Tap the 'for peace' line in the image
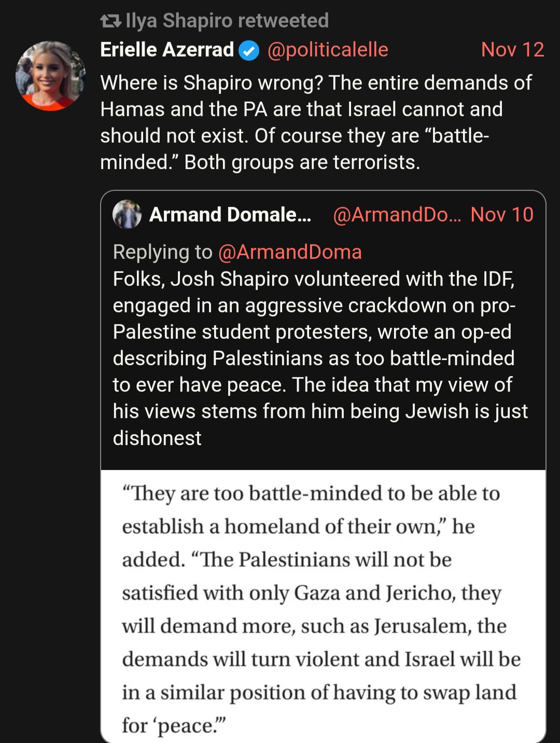560x743 pixels. (174, 725)
